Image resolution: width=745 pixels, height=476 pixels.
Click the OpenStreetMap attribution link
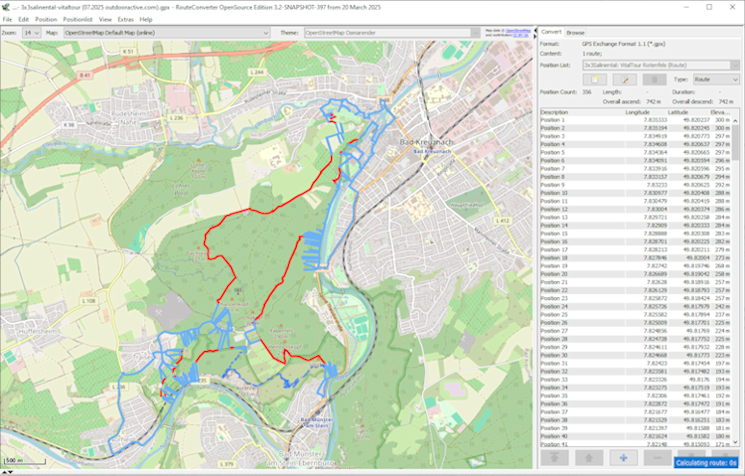coord(517,30)
